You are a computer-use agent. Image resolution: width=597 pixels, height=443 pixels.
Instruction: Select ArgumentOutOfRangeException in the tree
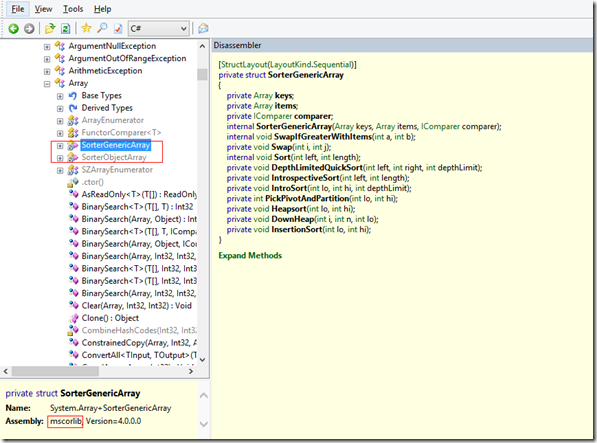[x=127, y=58]
